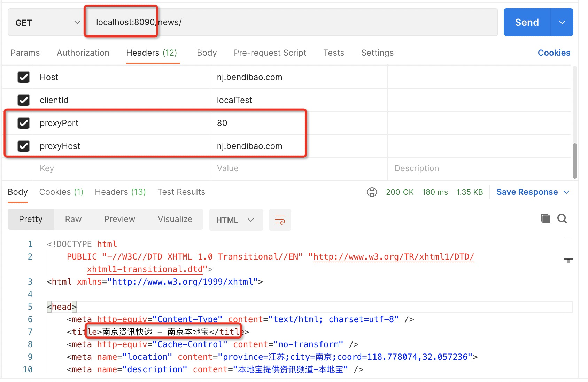Open the request Body tab
The image size is (588, 382).
(x=207, y=53)
